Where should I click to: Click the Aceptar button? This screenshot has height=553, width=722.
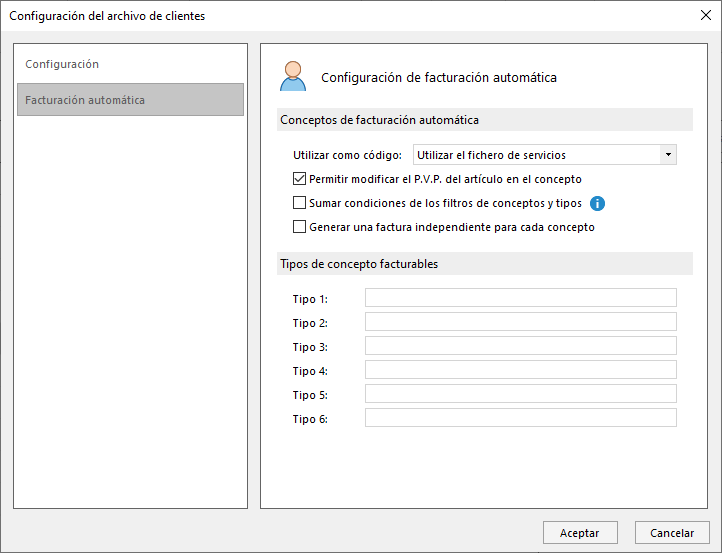580,533
